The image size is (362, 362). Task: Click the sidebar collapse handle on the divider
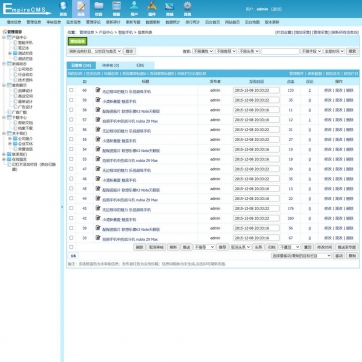tap(62, 207)
